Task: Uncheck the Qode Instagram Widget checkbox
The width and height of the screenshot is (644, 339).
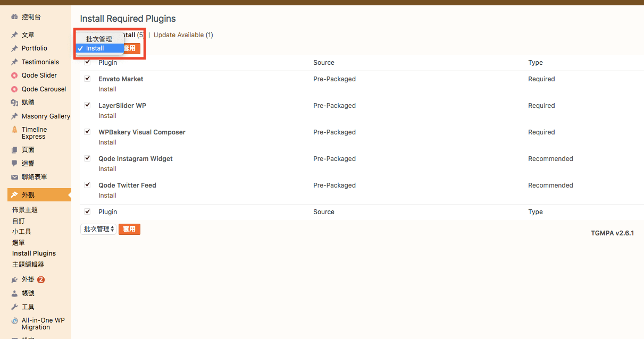Action: (x=88, y=158)
